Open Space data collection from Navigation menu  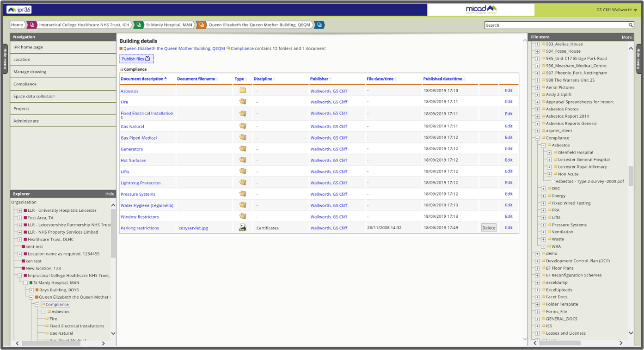click(x=33, y=96)
